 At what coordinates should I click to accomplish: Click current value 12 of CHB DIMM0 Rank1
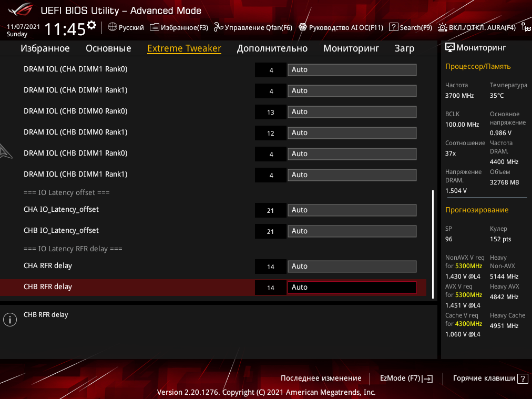pos(270,133)
